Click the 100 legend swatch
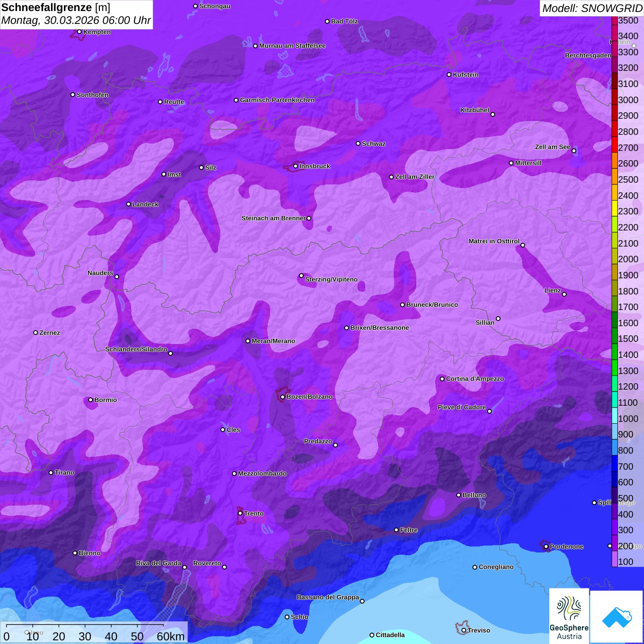The height and width of the screenshot is (644, 644). (x=615, y=558)
